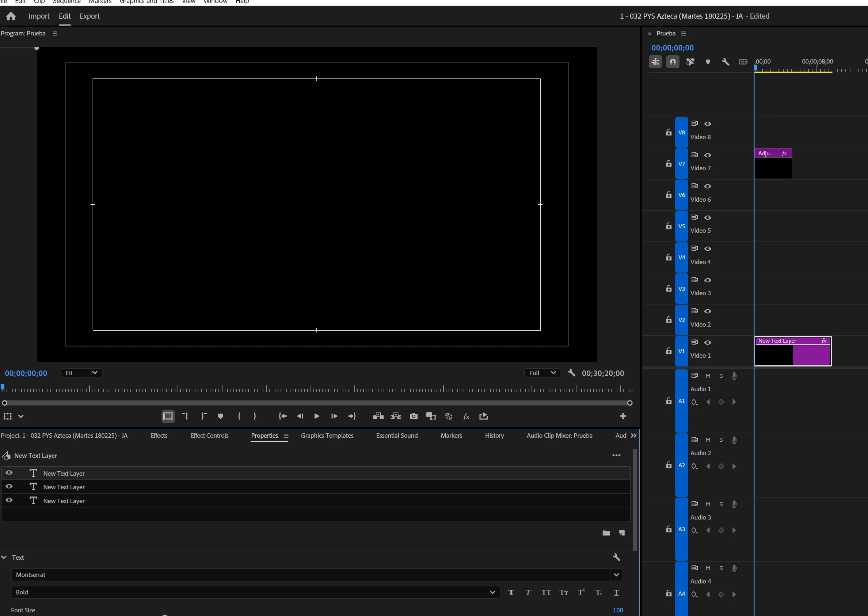
Task: Open the Fit zoom level dropdown
Action: (81, 373)
